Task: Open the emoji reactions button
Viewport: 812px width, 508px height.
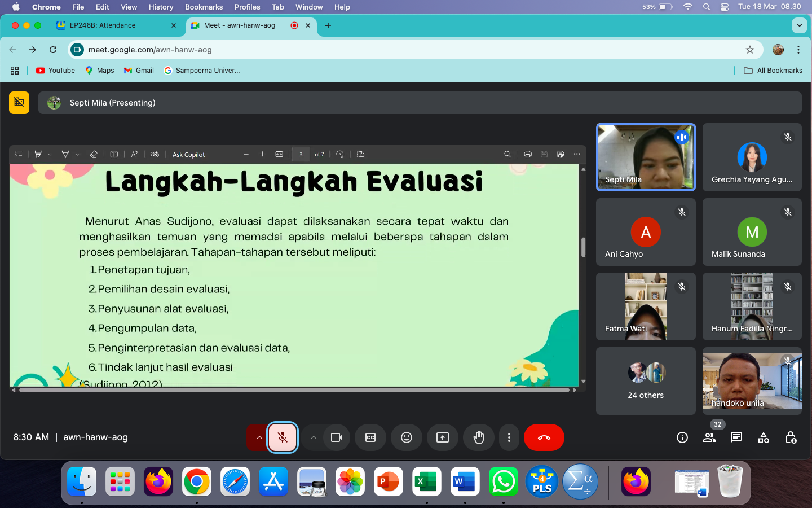Action: [407, 437]
